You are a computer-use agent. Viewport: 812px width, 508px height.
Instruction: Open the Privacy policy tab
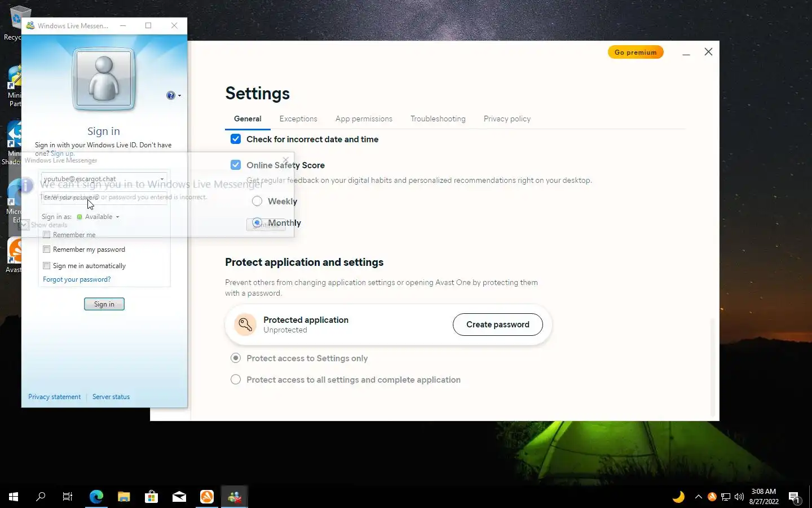507,119
